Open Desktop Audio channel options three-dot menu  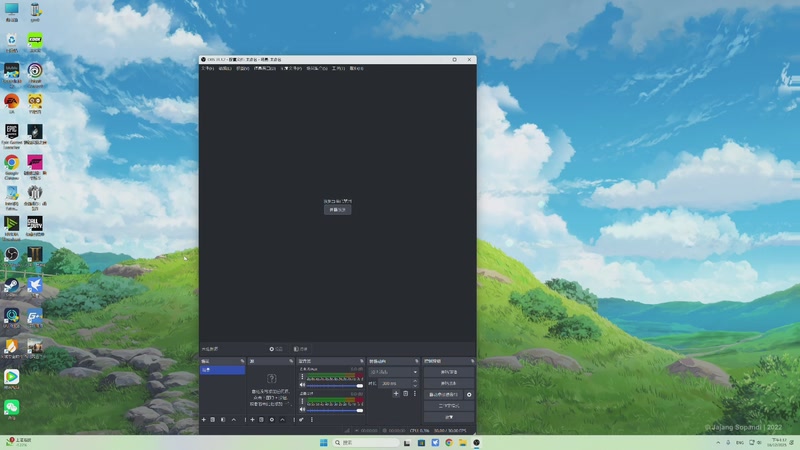302,402
